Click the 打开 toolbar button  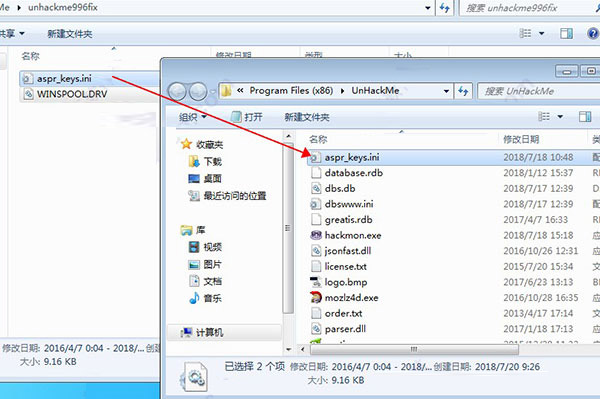(247, 117)
